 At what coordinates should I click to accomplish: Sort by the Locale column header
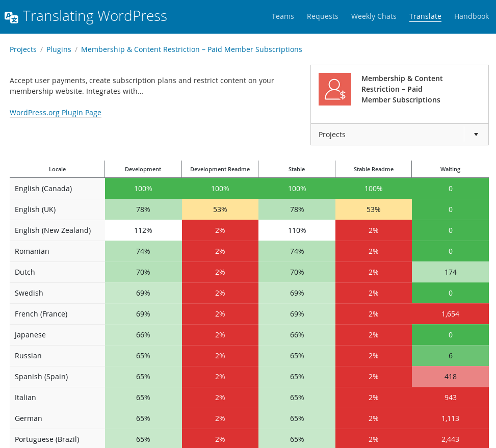(57, 169)
